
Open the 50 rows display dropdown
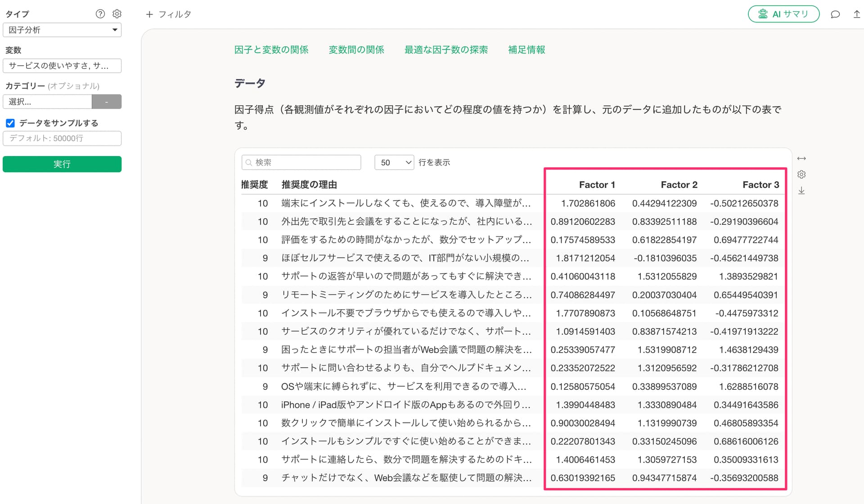[x=394, y=162]
